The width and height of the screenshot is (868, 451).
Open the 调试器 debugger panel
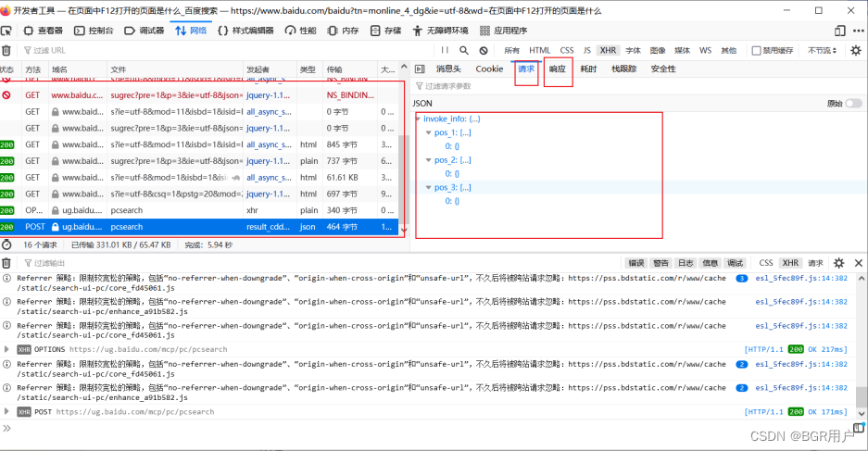(x=144, y=31)
